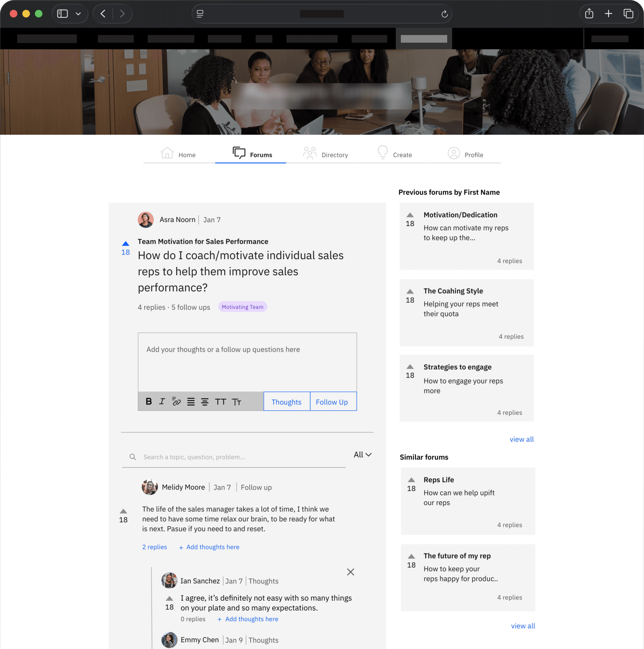The height and width of the screenshot is (649, 644).
Task: Expand the All filter dropdown
Action: 362,454
